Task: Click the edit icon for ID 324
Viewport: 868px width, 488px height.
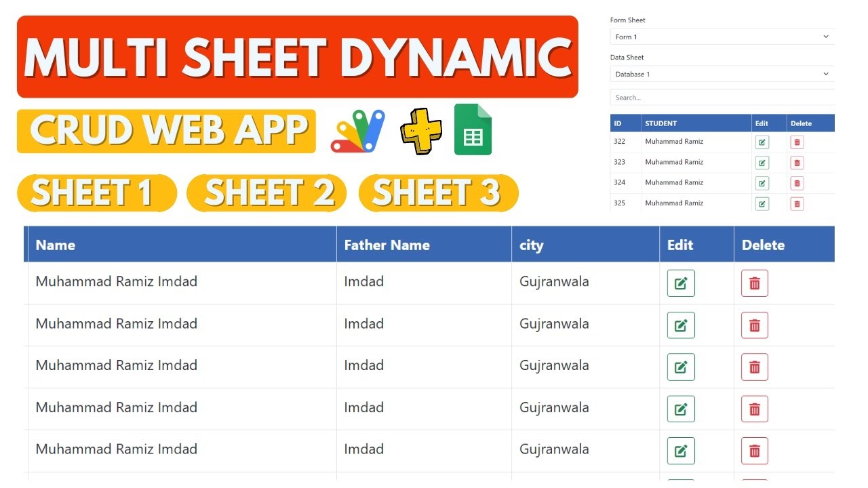Action: [762, 183]
